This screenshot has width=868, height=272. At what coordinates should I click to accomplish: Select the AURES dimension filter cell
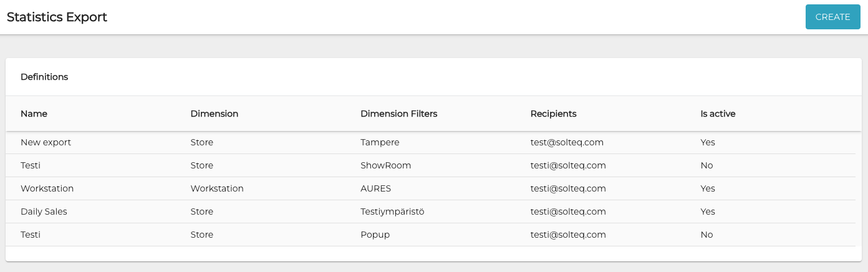point(375,188)
